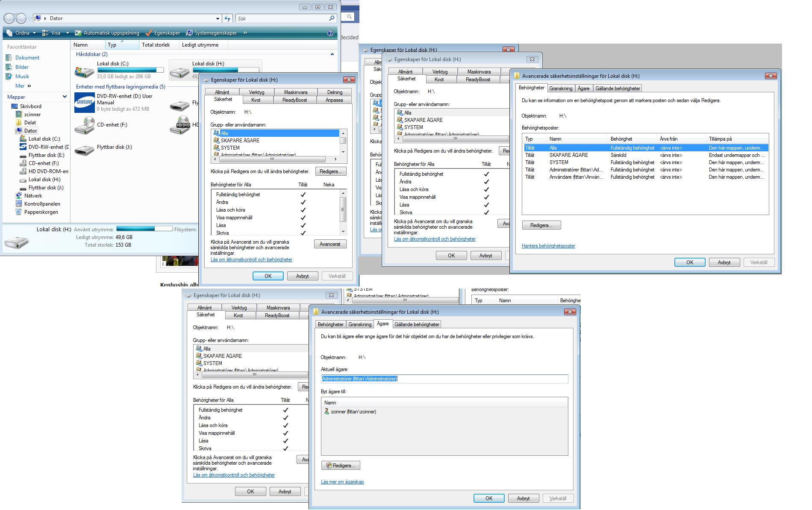Go back using the Explorer back arrow

tap(9, 18)
